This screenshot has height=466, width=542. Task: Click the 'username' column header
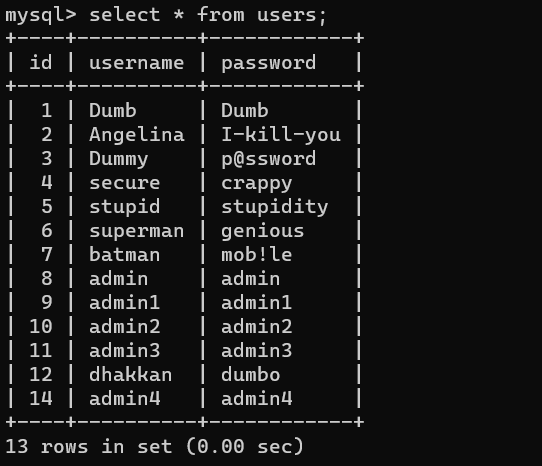point(137,63)
